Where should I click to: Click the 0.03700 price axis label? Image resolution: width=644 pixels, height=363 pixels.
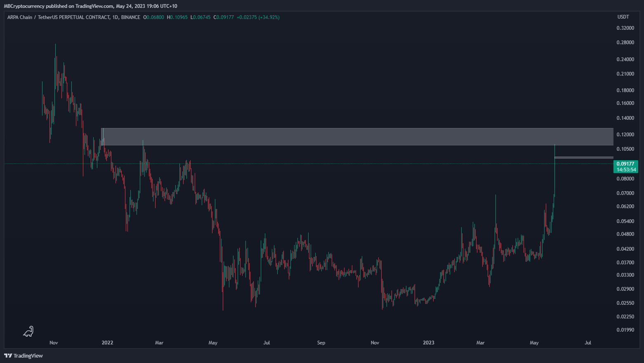pos(625,263)
